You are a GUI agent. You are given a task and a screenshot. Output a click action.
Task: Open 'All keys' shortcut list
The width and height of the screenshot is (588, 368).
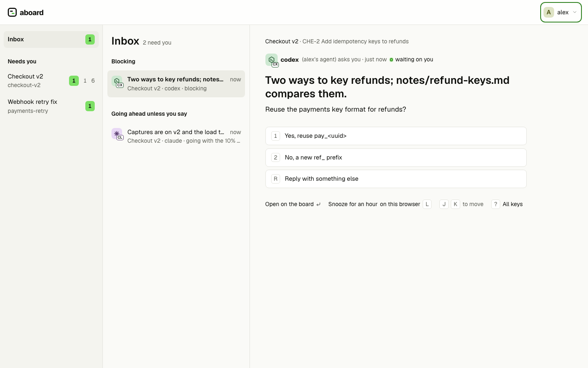pyautogui.click(x=512, y=204)
